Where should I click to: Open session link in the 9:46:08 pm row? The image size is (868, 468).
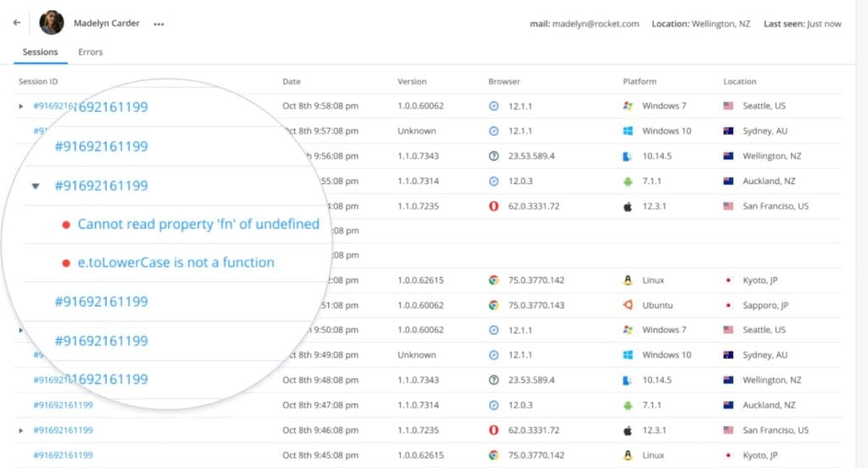point(63,431)
